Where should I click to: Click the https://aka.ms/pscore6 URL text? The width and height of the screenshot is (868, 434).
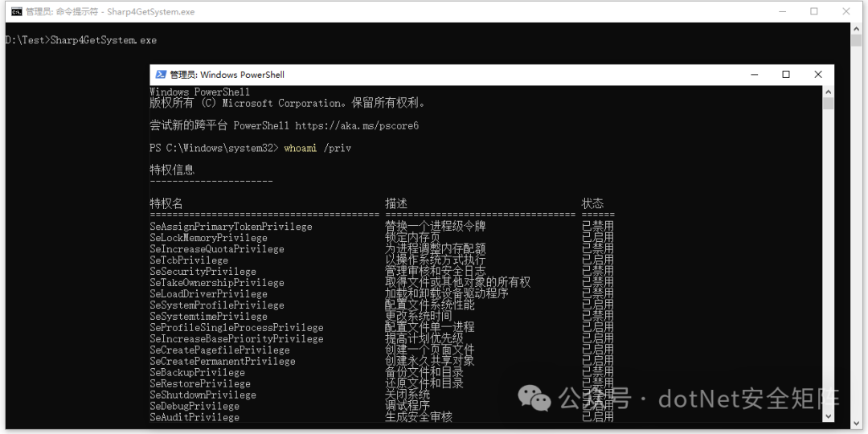pyautogui.click(x=357, y=125)
